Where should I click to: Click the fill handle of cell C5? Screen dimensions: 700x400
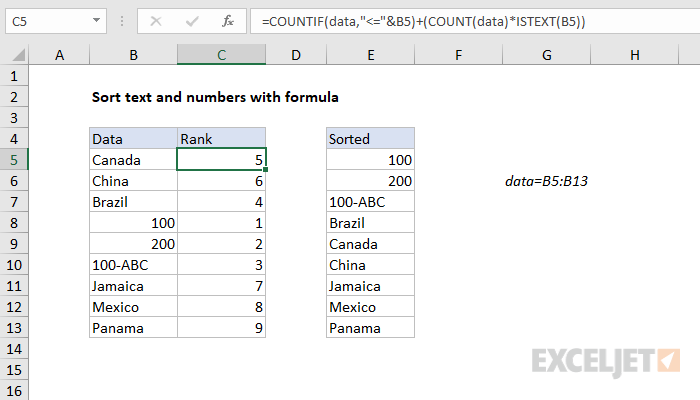pos(266,170)
